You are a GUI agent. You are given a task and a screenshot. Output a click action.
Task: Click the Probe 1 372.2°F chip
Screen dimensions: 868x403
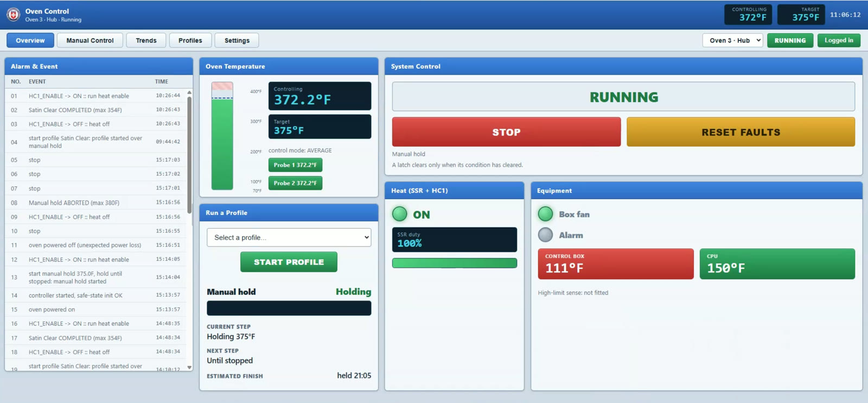coord(295,165)
